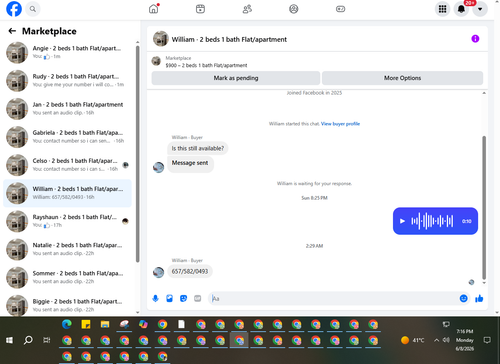Screen dimensions: 500x364
Task: Choose a GIF icon
Action: tap(197, 298)
